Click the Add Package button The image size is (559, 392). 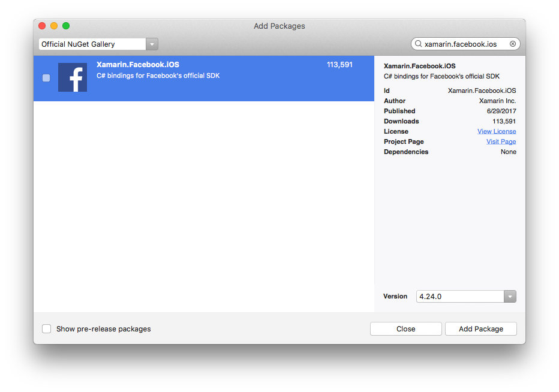[x=480, y=328]
